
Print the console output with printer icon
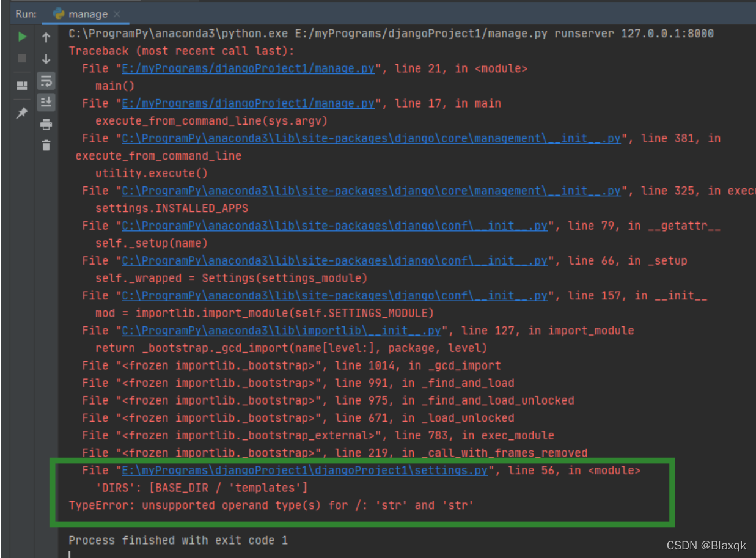[46, 125]
